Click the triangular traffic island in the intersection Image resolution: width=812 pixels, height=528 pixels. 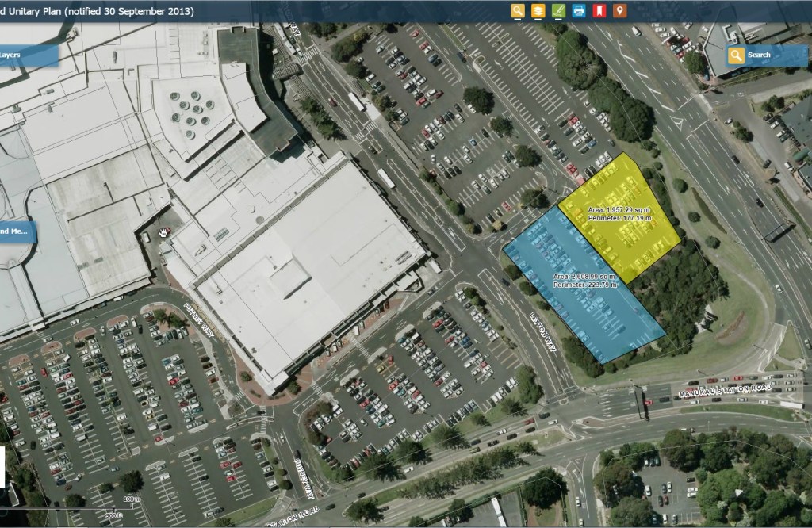[x=676, y=123]
